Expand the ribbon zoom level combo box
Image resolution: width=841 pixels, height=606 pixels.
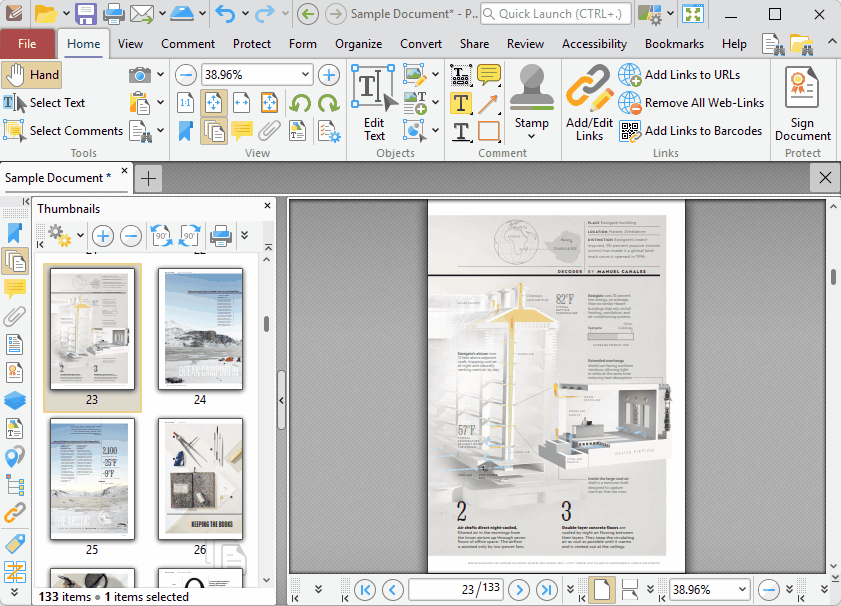point(305,75)
